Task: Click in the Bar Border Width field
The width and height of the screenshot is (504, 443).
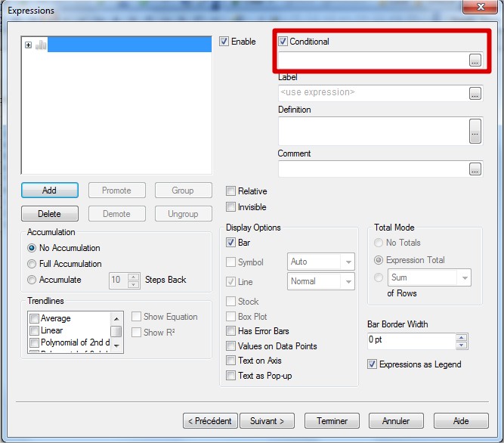Action: click(x=411, y=341)
